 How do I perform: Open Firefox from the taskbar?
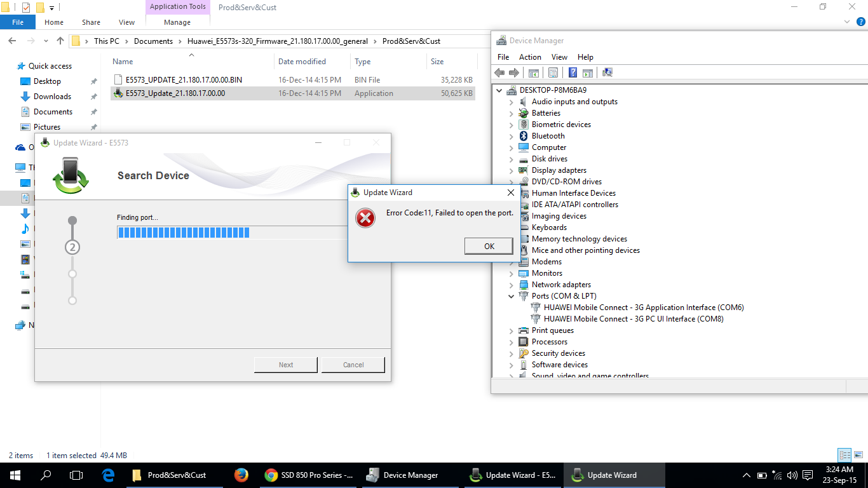[x=241, y=475]
